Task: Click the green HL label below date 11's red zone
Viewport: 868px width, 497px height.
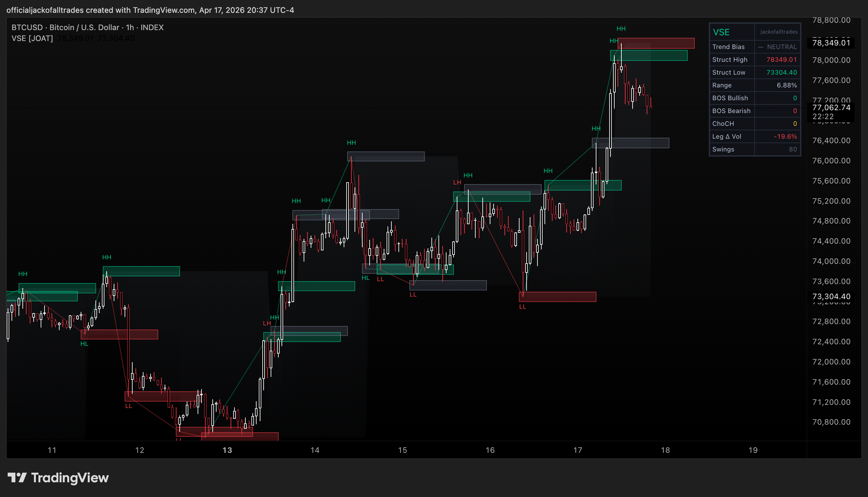Action: pos(84,344)
